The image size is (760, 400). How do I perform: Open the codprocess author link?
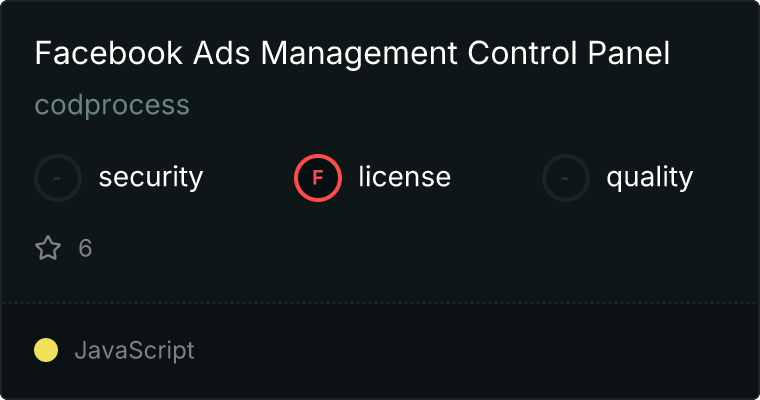click(112, 105)
